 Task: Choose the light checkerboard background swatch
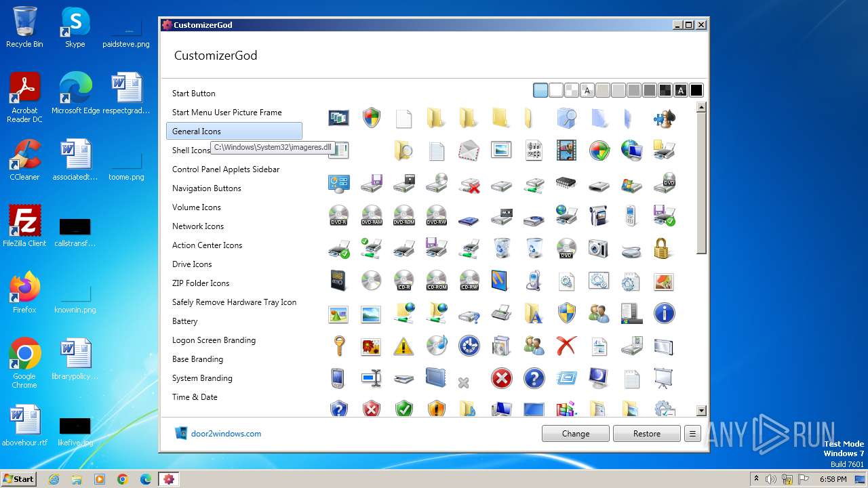tap(572, 90)
